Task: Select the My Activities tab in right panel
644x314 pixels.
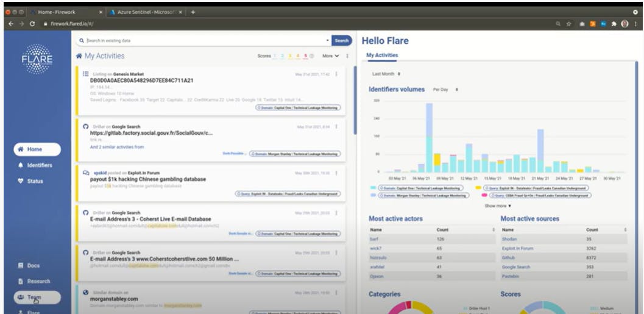Action: coord(382,55)
